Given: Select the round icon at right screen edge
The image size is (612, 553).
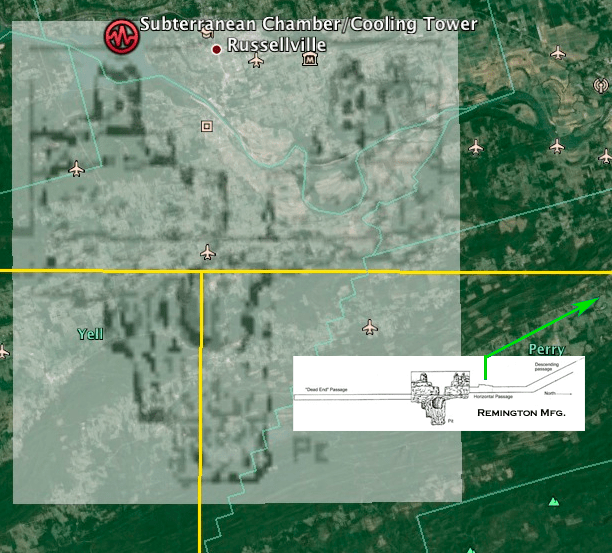Looking at the screenshot, I should [x=602, y=87].
